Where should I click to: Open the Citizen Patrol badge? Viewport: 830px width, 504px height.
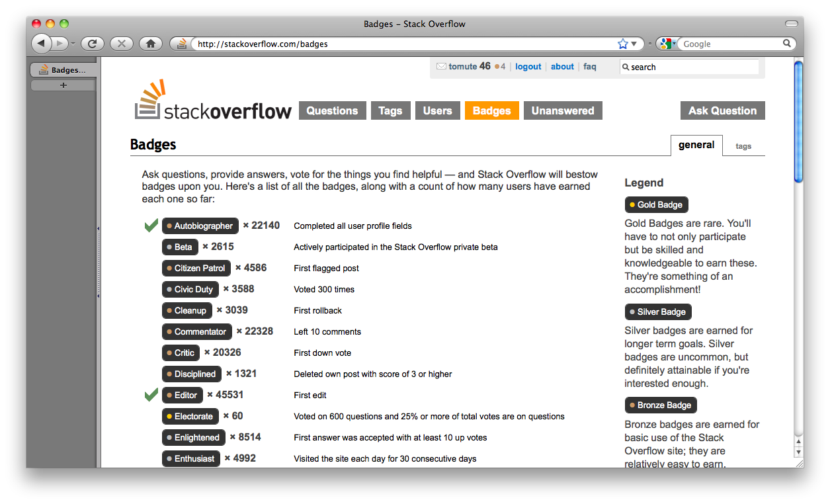(196, 268)
